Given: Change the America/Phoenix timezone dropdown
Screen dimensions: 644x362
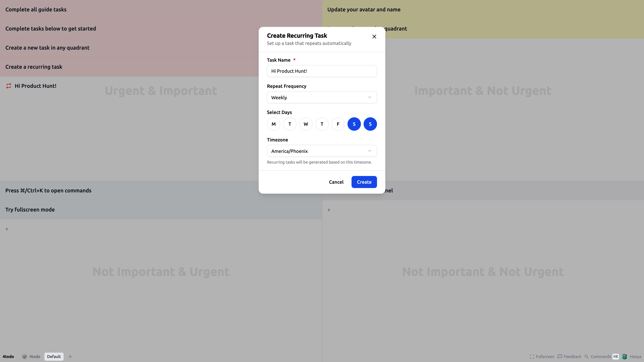Looking at the screenshot, I should 322,151.
